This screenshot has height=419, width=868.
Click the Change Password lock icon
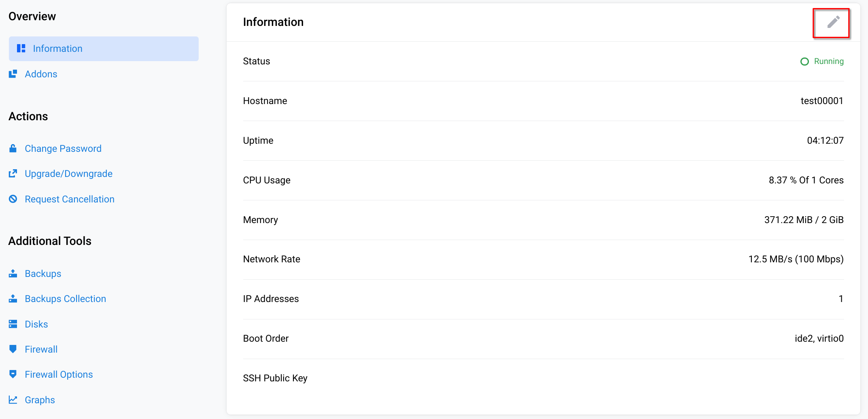point(13,149)
